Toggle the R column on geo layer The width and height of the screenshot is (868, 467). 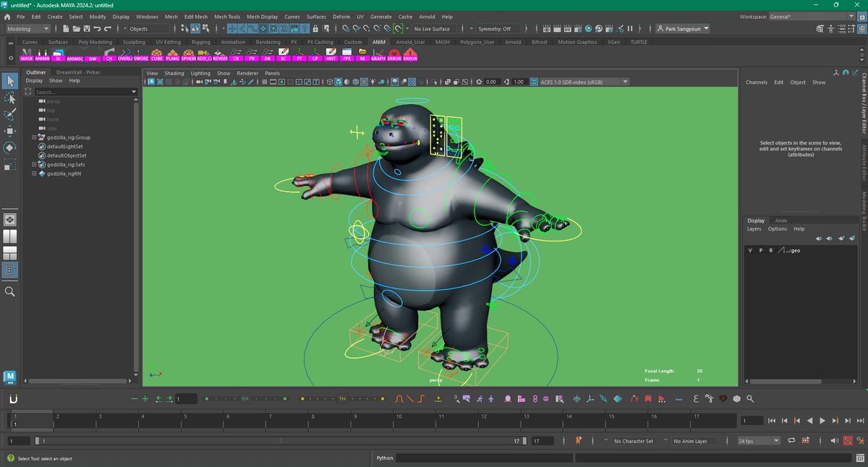pos(770,250)
